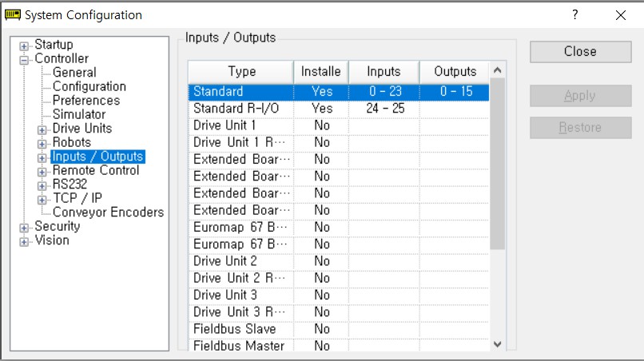The width and height of the screenshot is (644, 361).
Task: Expand the TCP / IP node
Action: pos(42,200)
